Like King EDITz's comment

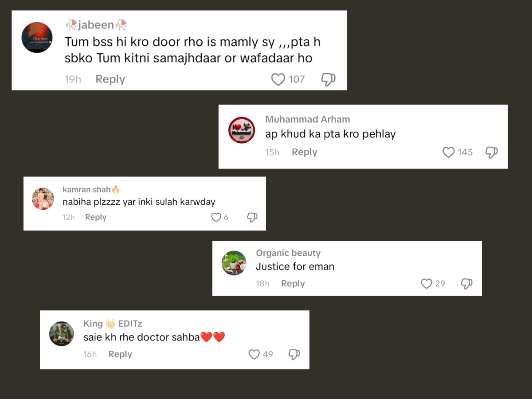click(254, 354)
